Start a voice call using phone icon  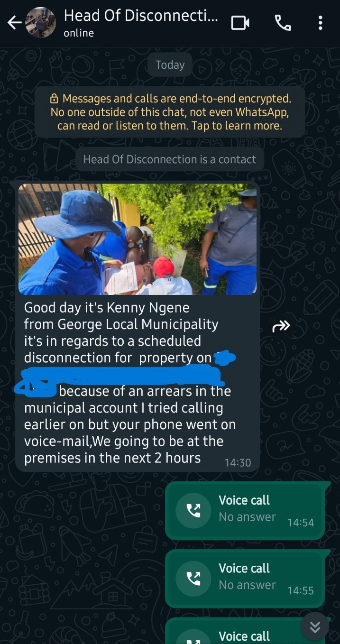[283, 23]
